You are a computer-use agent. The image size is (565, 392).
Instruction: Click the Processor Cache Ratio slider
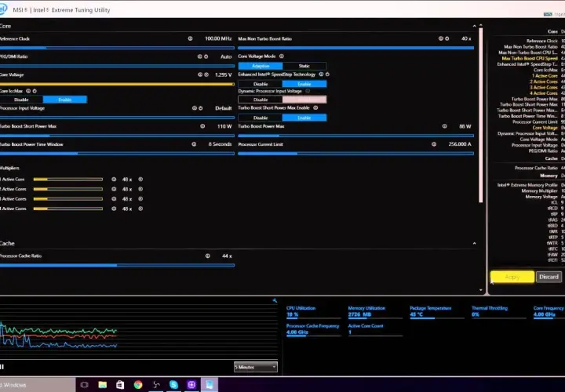point(117,265)
